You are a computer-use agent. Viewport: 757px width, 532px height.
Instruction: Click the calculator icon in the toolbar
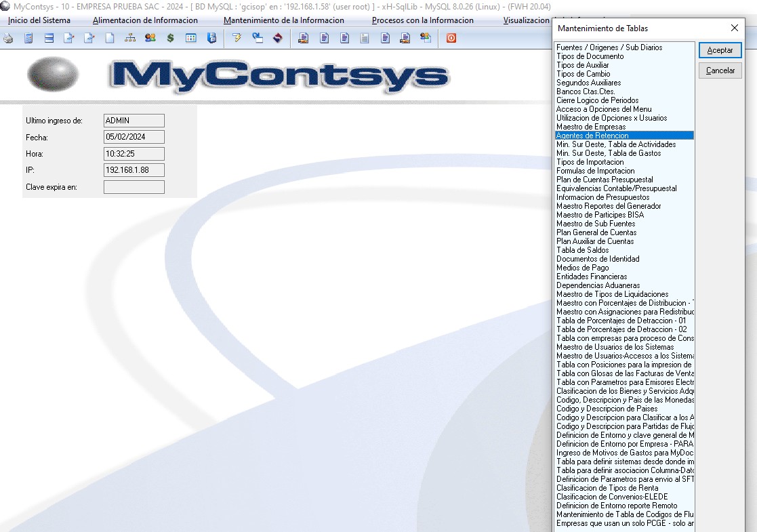[x=28, y=39]
